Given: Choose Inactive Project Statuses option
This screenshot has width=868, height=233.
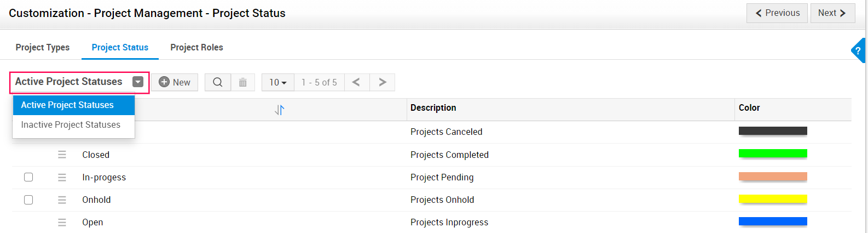Looking at the screenshot, I should 71,125.
